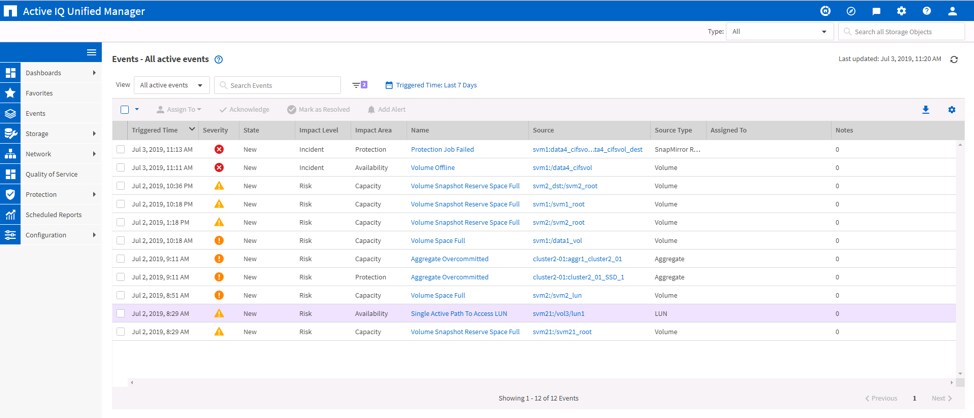This screenshot has width=974, height=418.
Task: Open the View 'All active events' dropdown
Action: (x=172, y=85)
